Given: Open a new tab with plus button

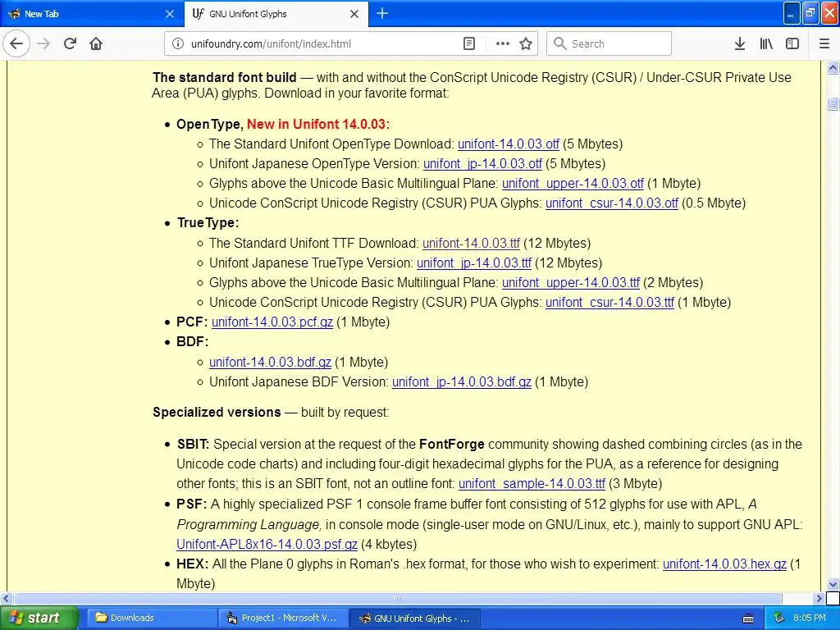Looking at the screenshot, I should pos(382,13).
